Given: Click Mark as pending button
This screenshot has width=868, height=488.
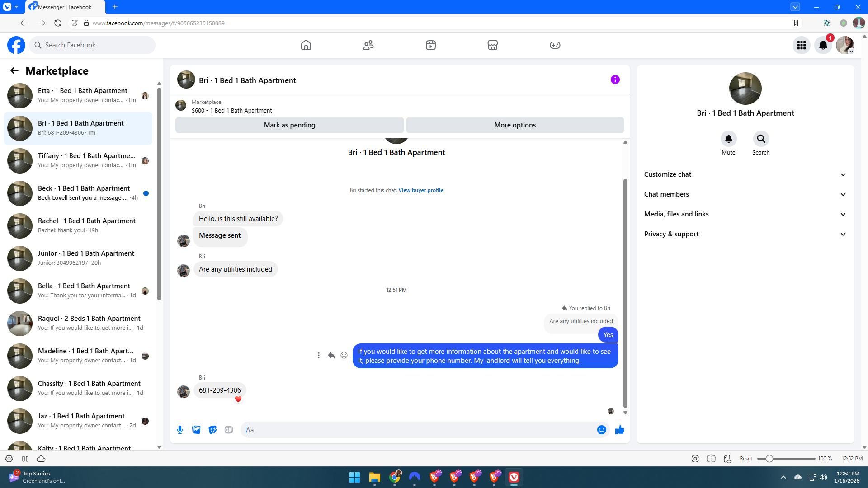Looking at the screenshot, I should click(x=289, y=125).
